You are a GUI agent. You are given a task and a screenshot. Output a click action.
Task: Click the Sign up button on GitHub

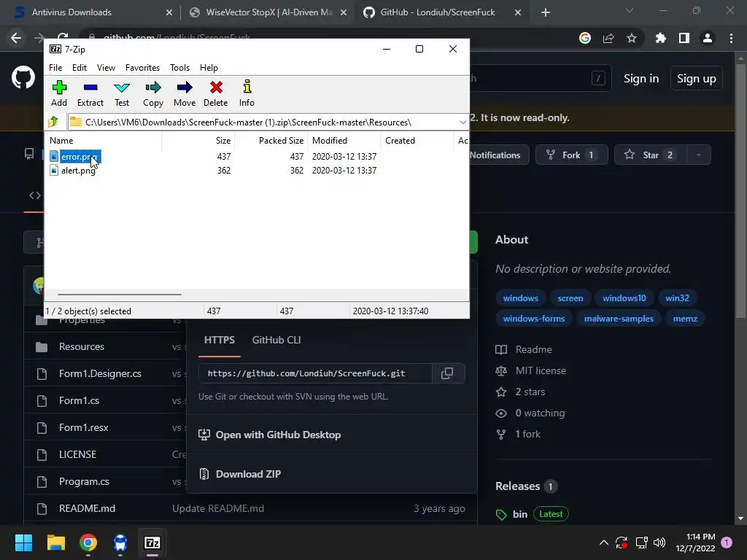[696, 79]
